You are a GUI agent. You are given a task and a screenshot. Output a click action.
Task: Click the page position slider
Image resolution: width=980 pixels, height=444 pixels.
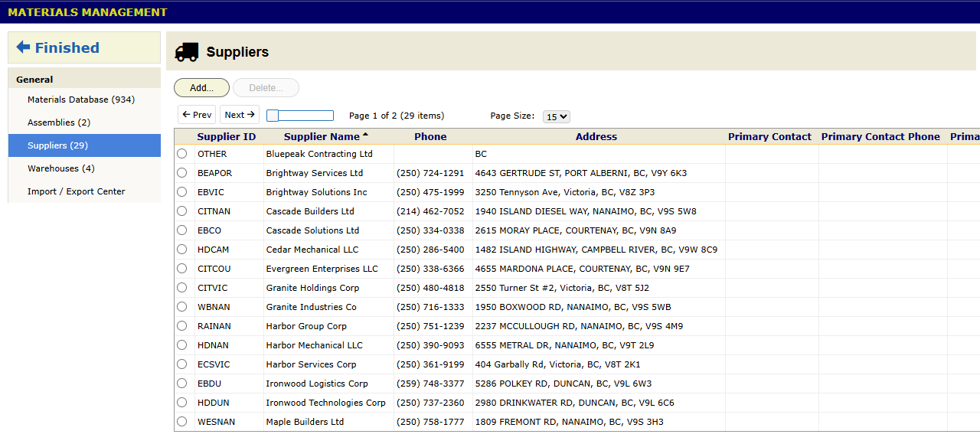pyautogui.click(x=300, y=116)
